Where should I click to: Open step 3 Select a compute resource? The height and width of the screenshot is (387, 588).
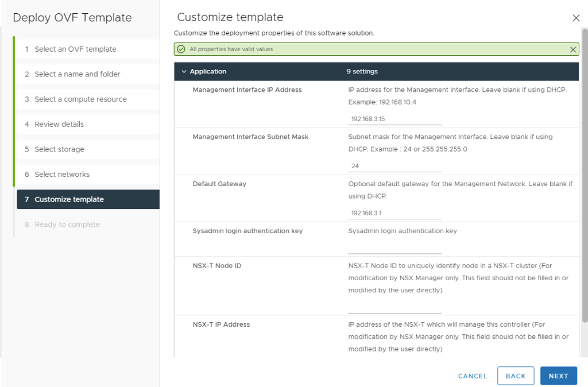(80, 99)
